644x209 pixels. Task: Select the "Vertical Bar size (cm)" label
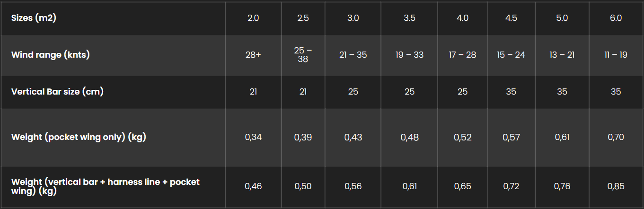(57, 91)
